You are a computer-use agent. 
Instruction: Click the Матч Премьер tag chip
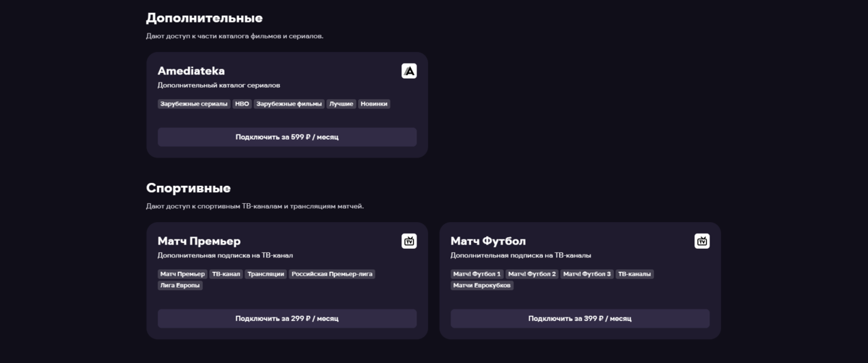pyautogui.click(x=182, y=274)
